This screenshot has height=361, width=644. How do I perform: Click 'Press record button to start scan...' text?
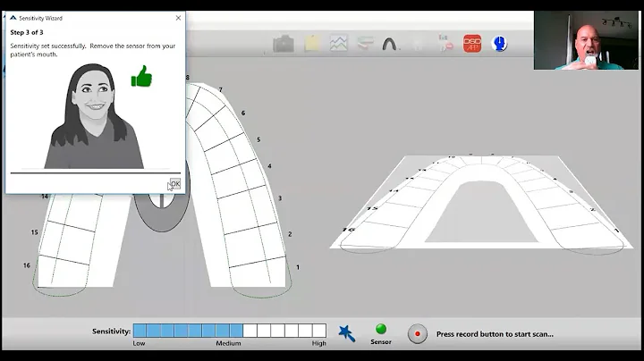(495, 334)
